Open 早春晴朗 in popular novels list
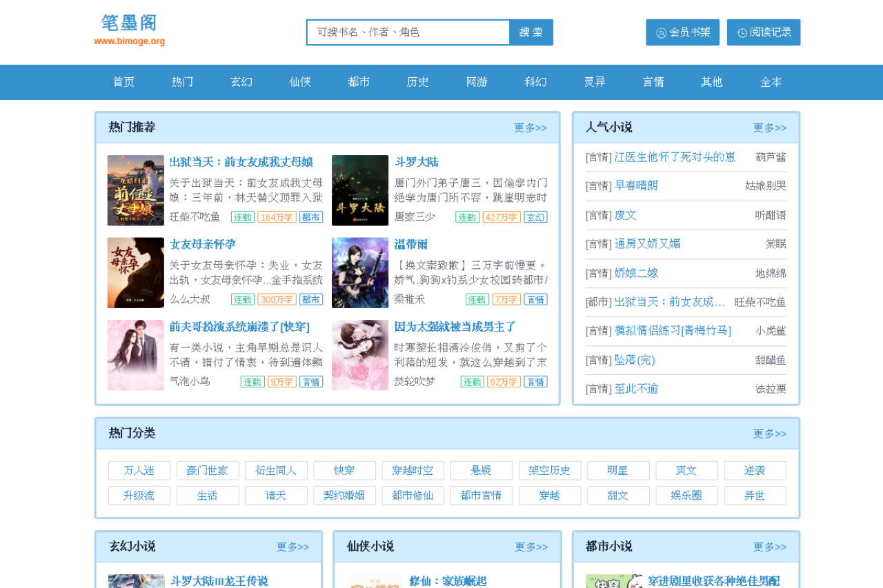Viewport: 883px width, 588px height. (636, 185)
